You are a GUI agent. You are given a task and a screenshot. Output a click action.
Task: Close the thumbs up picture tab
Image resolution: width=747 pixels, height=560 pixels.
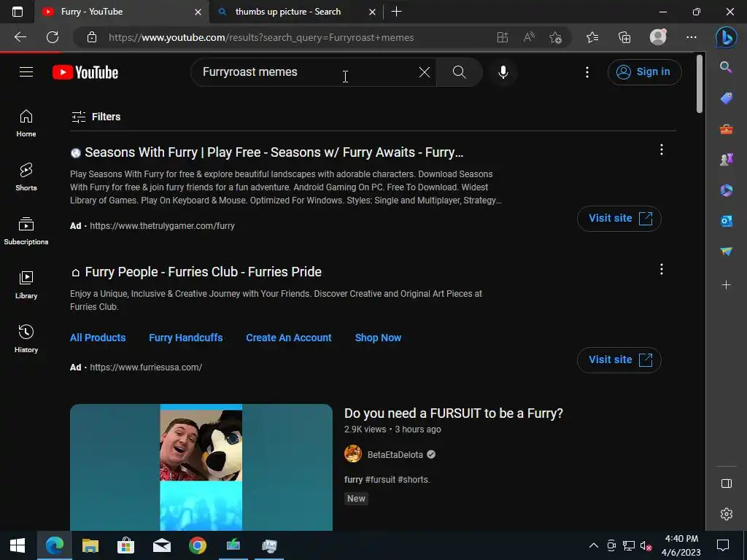coord(373,12)
